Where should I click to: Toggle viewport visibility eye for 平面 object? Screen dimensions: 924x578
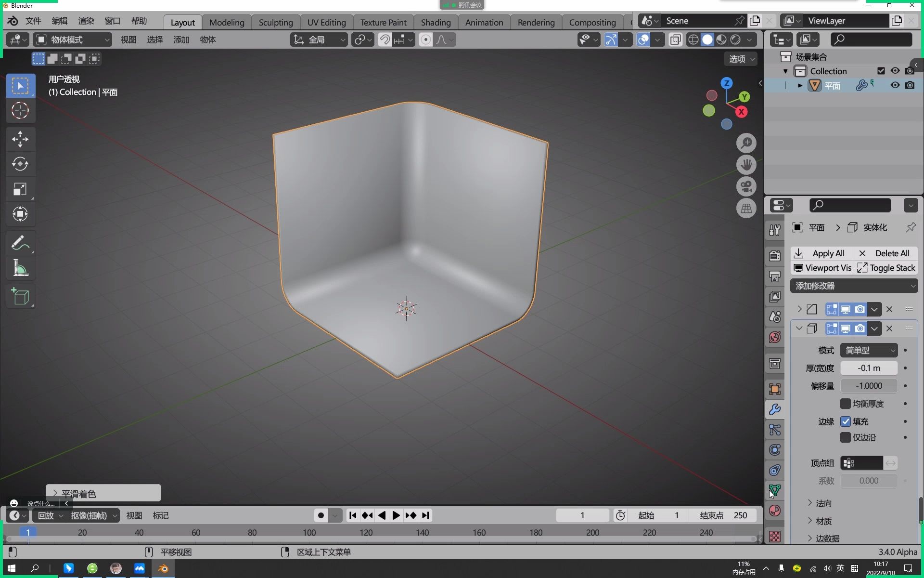(x=895, y=85)
